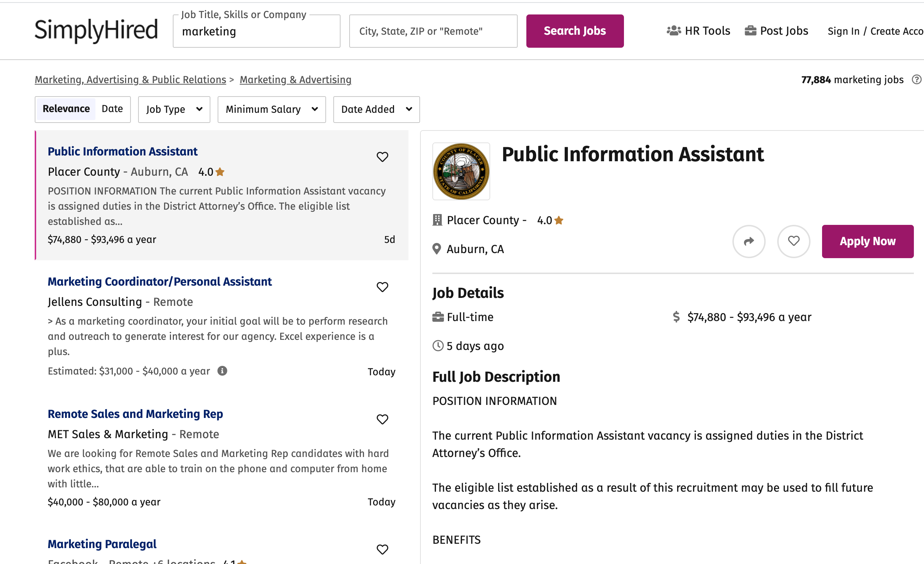The width and height of the screenshot is (924, 564).
Task: Favorite the Marketing Coordinator/Personal Assistant job
Action: (382, 287)
